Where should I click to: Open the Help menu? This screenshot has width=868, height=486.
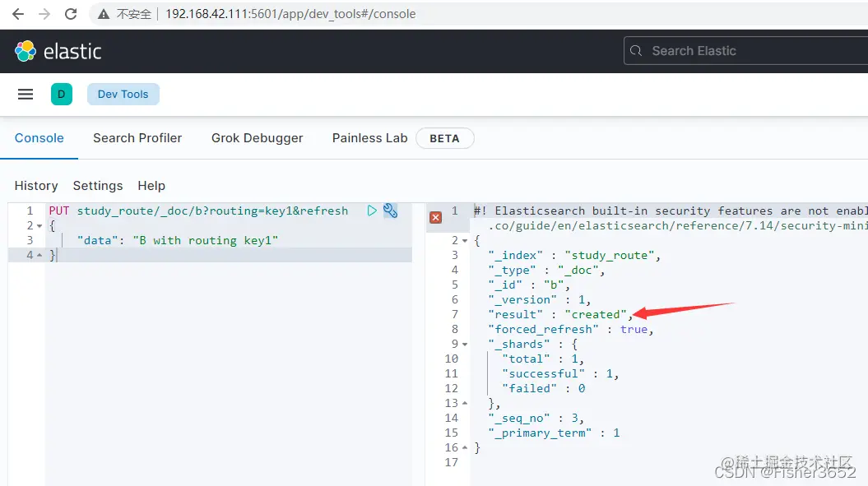tap(151, 185)
